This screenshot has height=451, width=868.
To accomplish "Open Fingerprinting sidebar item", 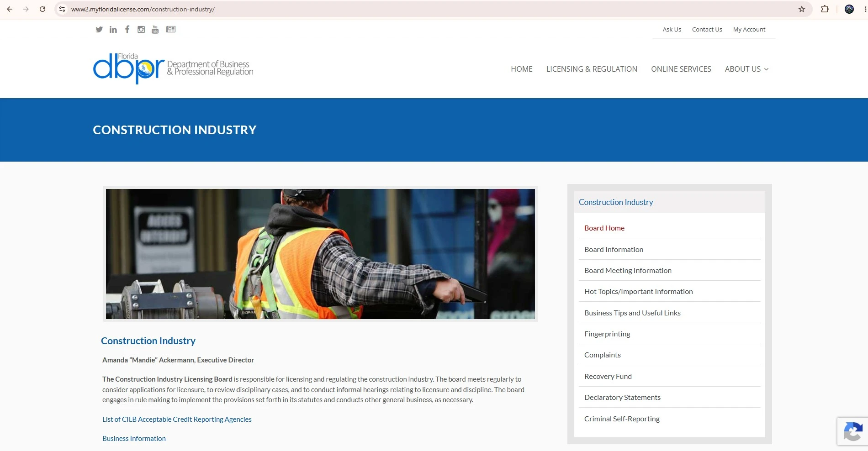I will (x=607, y=334).
